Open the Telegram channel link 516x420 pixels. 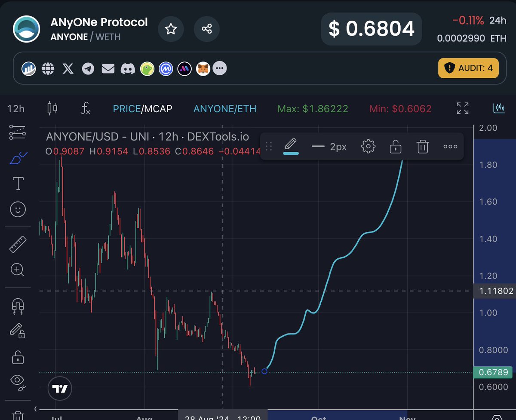pos(88,68)
